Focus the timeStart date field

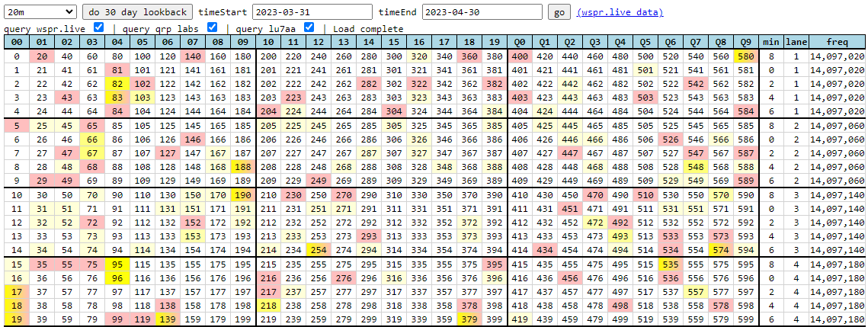[x=311, y=12]
